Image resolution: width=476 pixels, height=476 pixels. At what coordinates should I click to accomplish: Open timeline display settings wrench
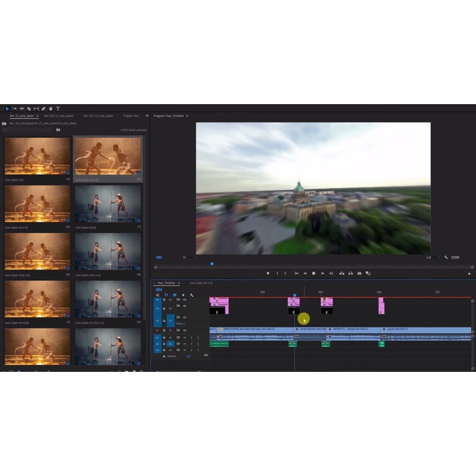coord(192,295)
